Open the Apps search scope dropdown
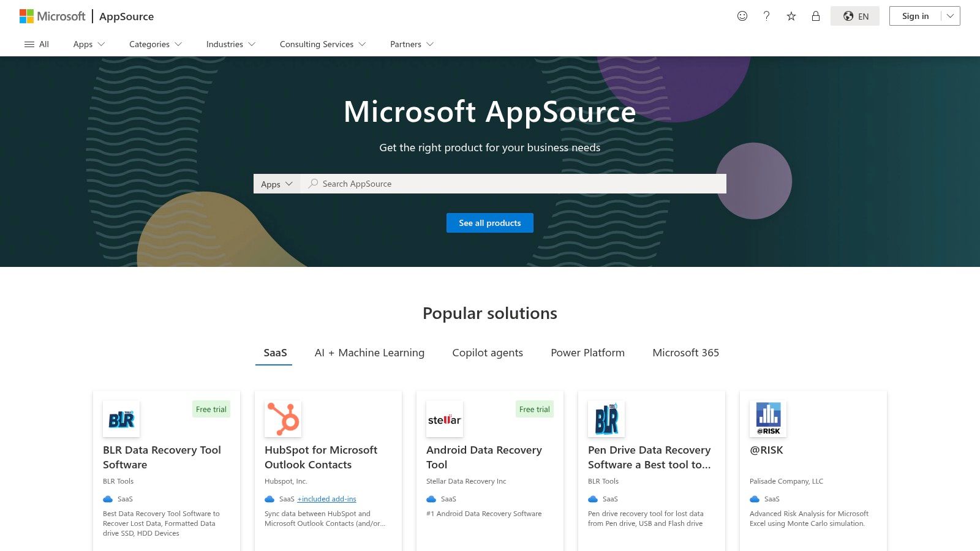The image size is (980, 551). coord(277,184)
